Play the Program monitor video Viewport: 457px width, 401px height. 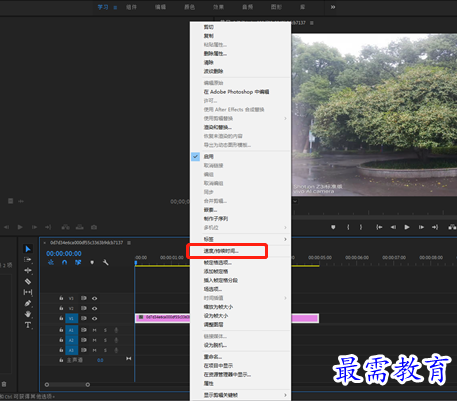coord(407,227)
